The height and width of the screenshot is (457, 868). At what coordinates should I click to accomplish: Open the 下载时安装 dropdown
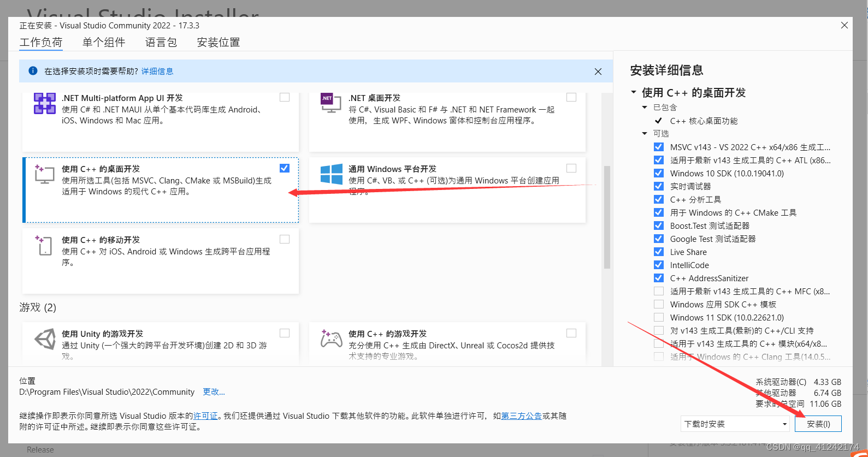pos(735,424)
